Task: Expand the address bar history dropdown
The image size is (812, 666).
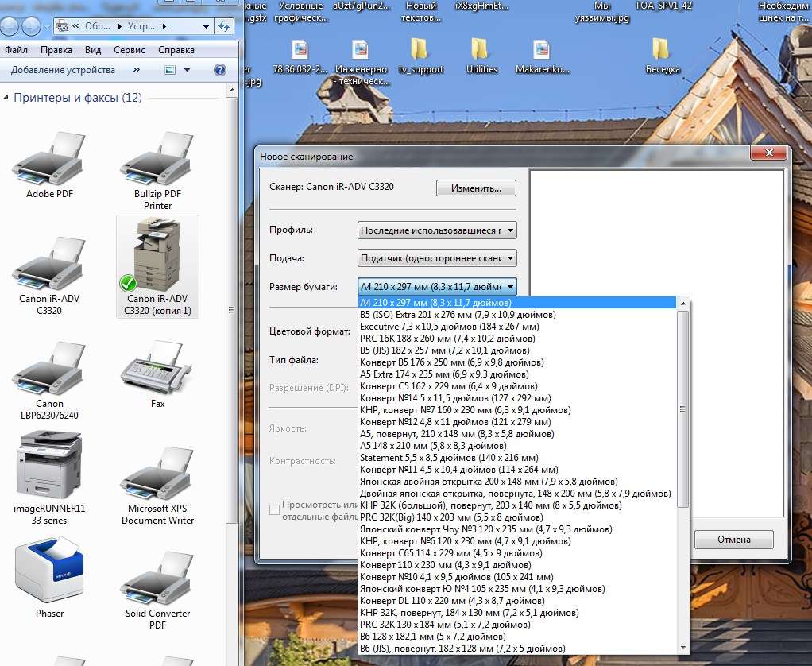Action: pyautogui.click(x=206, y=26)
